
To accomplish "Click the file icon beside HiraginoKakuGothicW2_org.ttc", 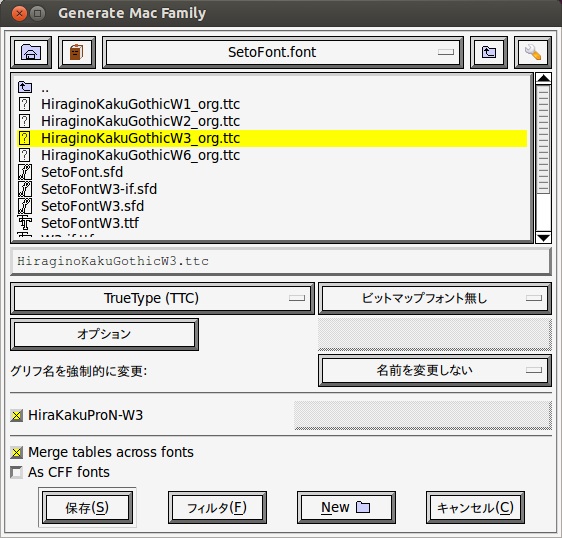I will [x=24, y=121].
